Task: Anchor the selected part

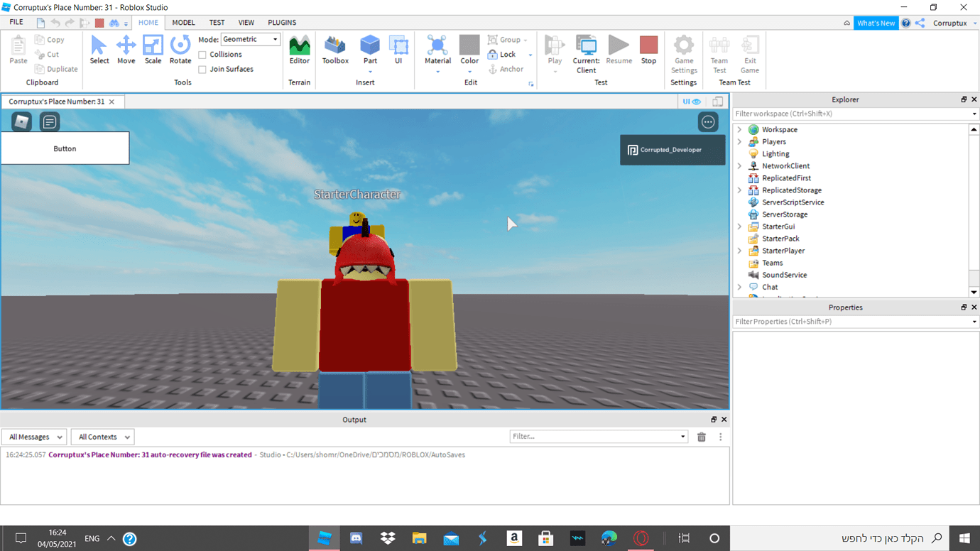Action: [506, 69]
